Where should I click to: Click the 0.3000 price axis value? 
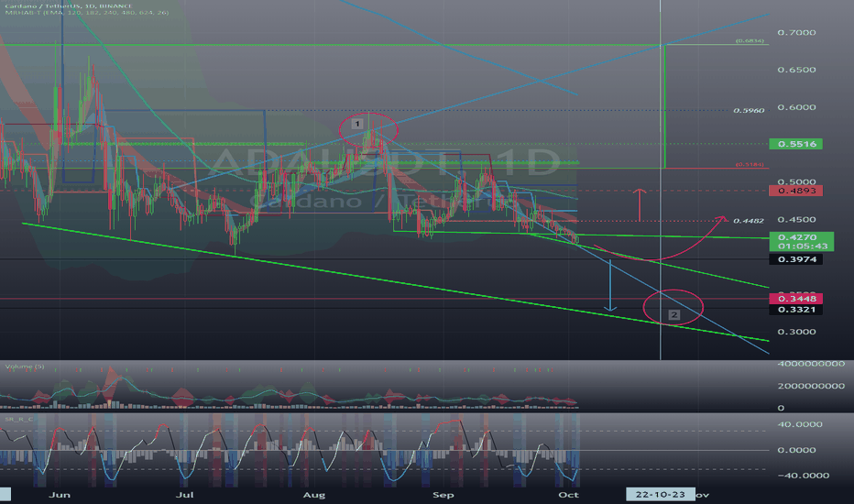(796, 332)
